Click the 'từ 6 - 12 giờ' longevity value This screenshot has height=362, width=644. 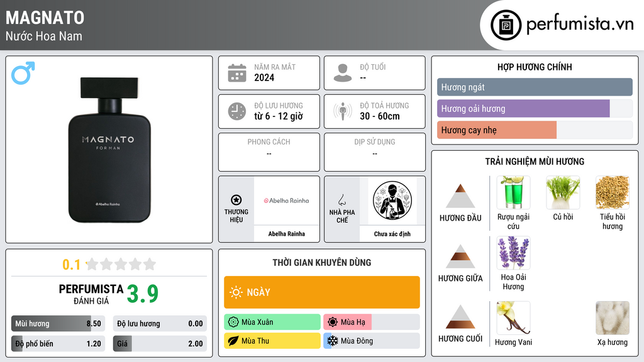[279, 116]
